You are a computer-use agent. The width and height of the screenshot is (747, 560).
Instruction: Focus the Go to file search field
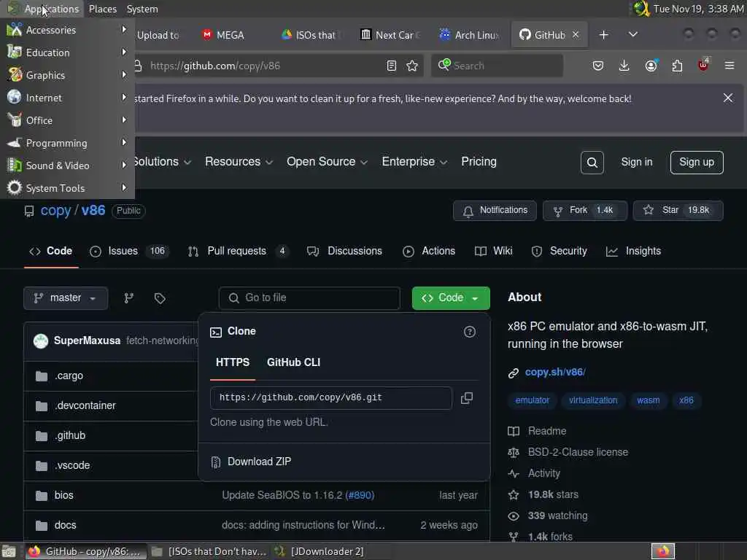click(x=309, y=298)
